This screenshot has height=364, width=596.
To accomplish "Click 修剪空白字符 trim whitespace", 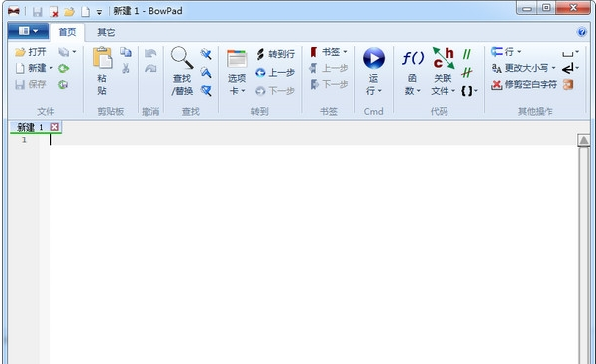I will point(524,84).
